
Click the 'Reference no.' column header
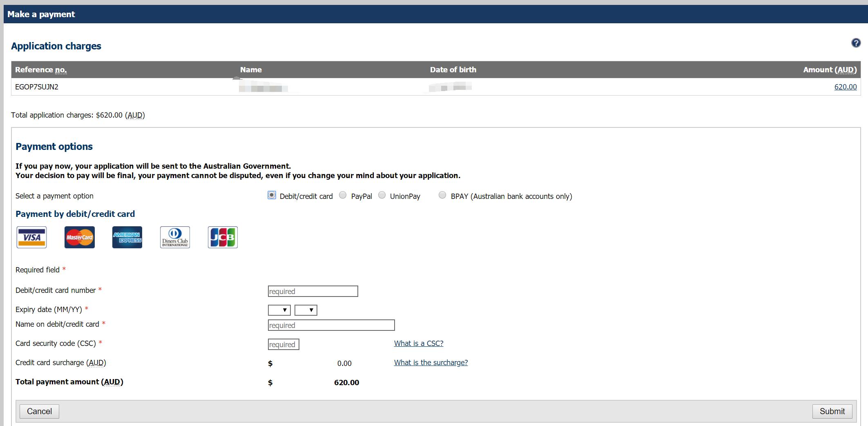[41, 70]
